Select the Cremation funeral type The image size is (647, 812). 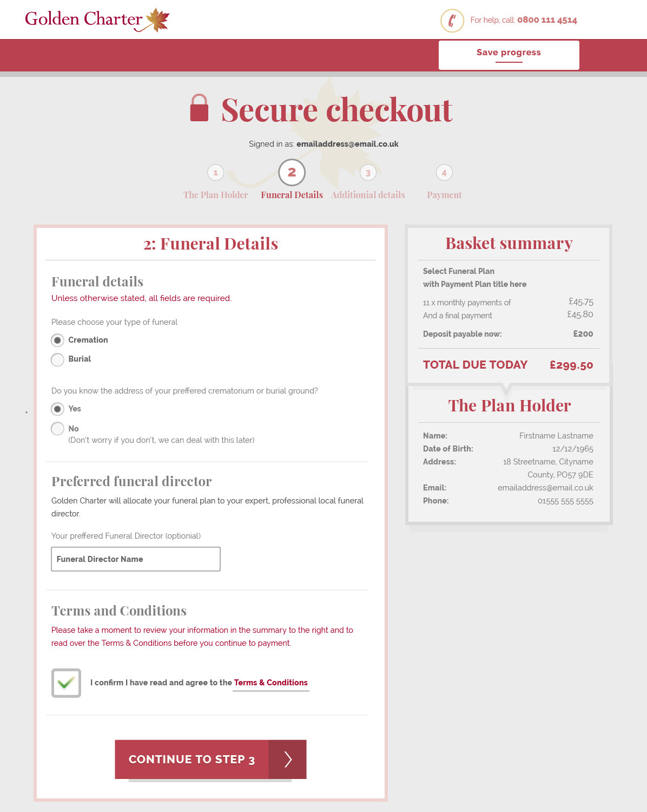click(57, 340)
